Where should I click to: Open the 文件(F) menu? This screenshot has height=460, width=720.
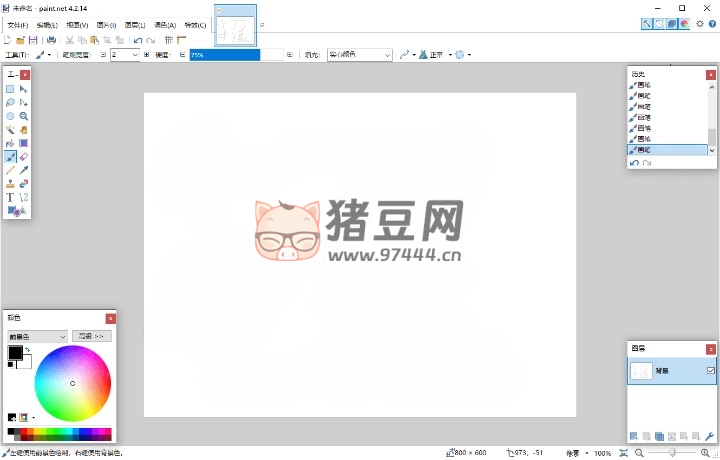(18, 24)
